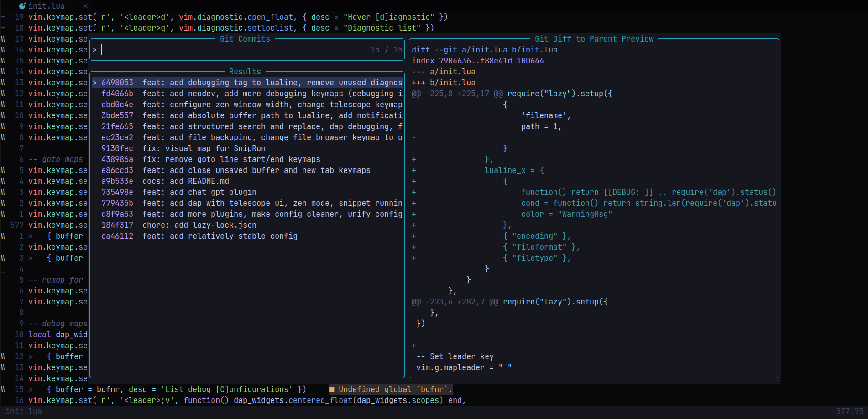Click the List debug [C]onfigurations line
Image resolution: width=868 pixels, height=419 pixels.
[x=177, y=389]
